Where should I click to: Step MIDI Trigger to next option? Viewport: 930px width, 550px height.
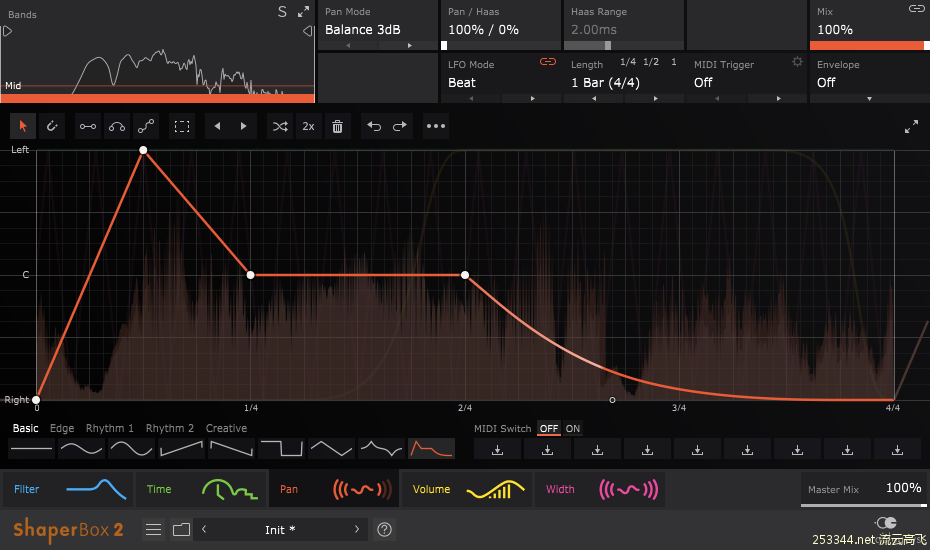(778, 98)
